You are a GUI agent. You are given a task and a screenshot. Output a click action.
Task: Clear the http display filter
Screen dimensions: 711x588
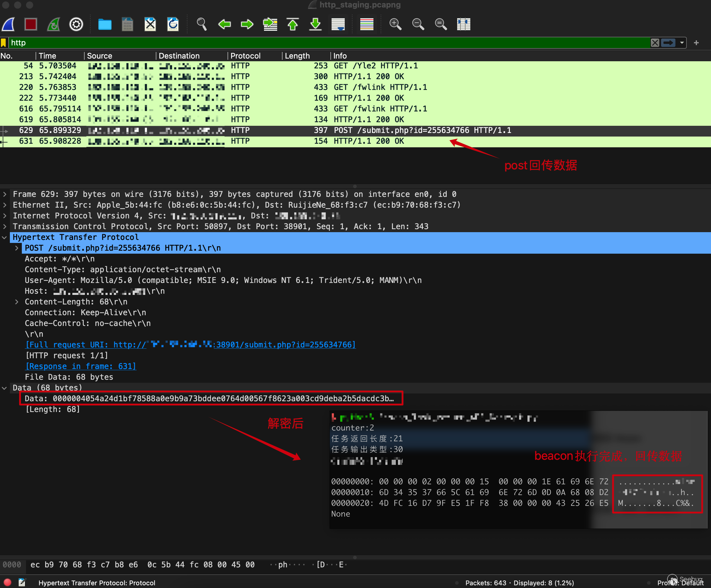click(655, 43)
